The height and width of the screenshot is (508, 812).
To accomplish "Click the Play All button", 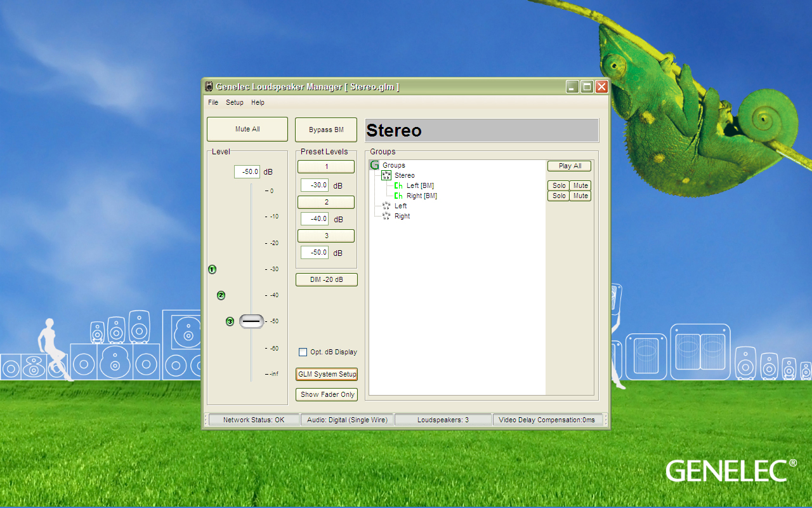I will (570, 166).
